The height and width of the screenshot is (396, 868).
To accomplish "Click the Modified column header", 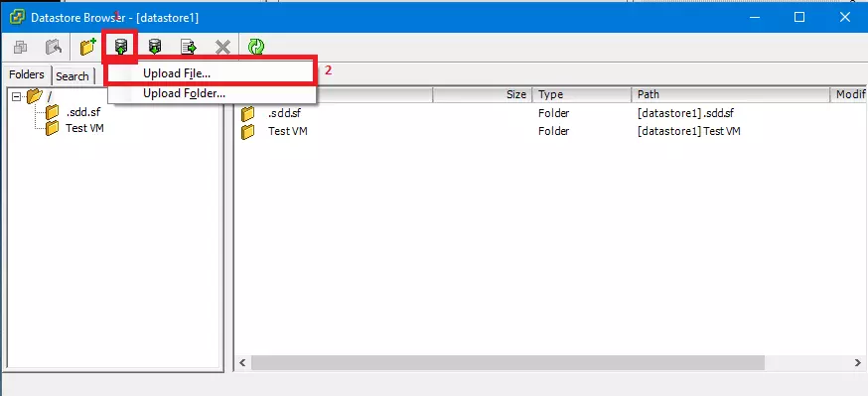I will (848, 94).
